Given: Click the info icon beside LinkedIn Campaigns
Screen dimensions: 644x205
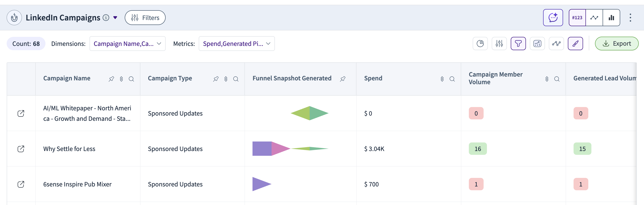Looking at the screenshot, I should click(106, 17).
